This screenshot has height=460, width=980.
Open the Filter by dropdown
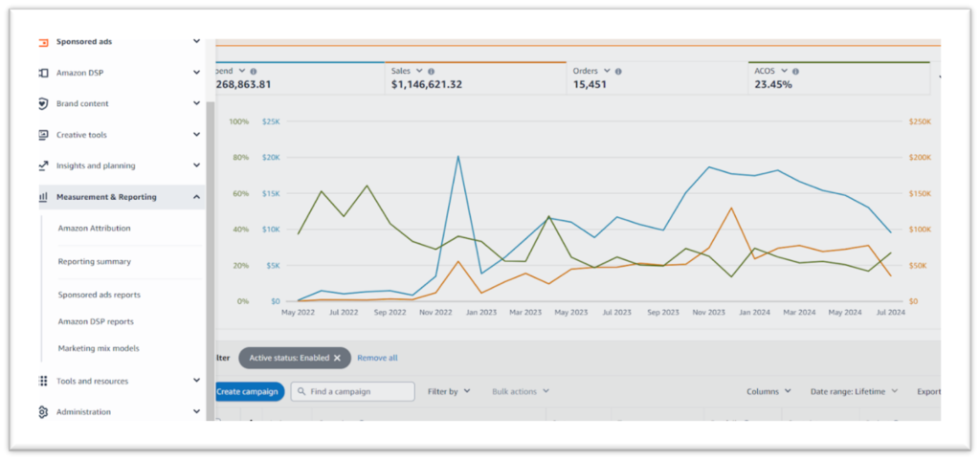click(449, 391)
